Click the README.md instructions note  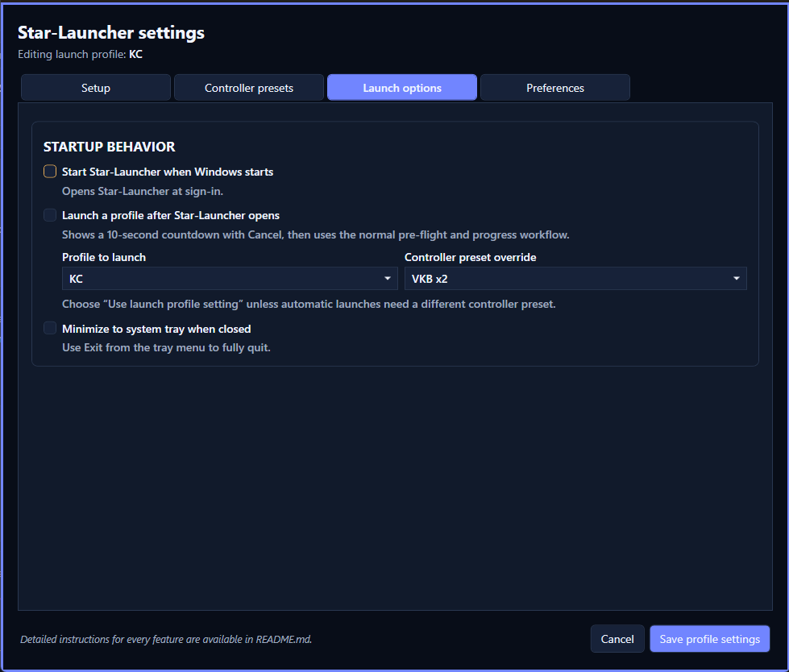(166, 639)
